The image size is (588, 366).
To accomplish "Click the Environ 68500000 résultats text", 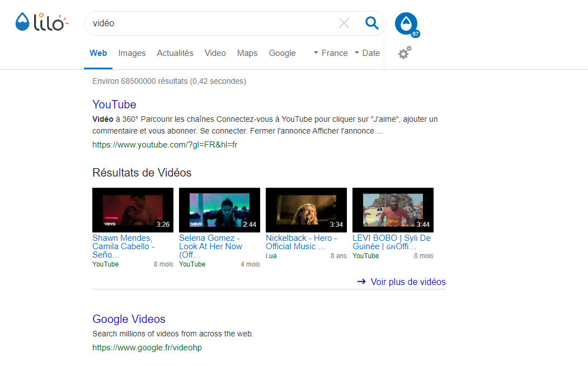I will 169,81.
